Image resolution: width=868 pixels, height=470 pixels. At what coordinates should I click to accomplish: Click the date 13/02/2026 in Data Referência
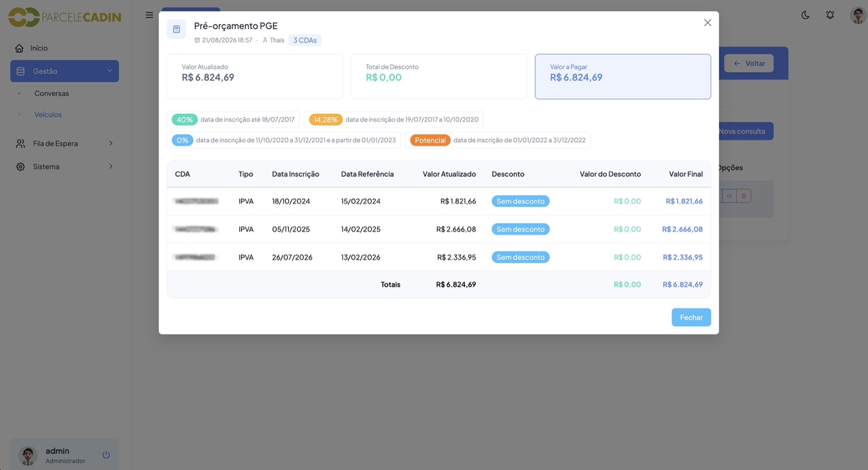(361, 257)
